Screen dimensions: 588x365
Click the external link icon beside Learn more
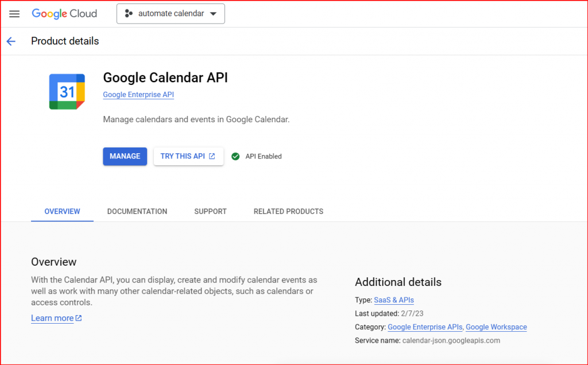tap(78, 318)
